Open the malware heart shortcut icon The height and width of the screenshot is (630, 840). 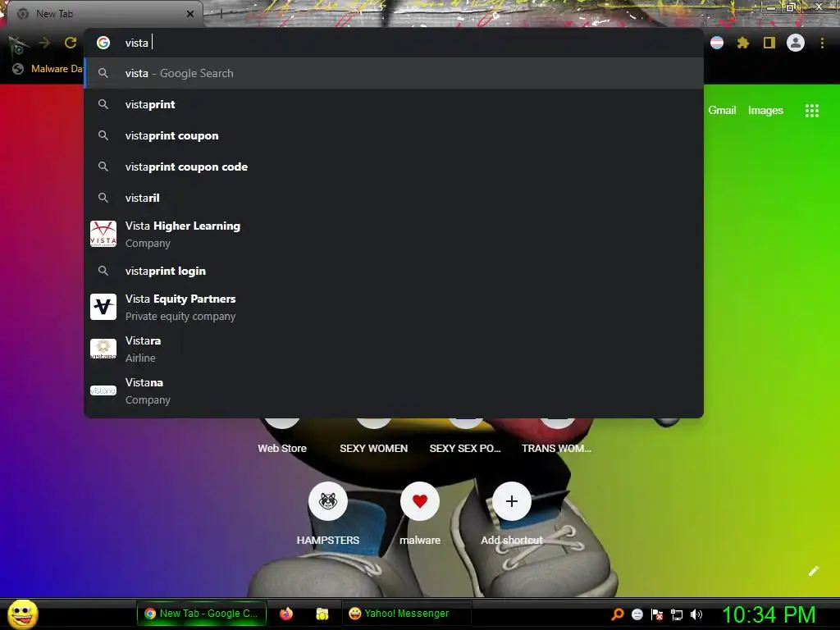click(x=420, y=501)
